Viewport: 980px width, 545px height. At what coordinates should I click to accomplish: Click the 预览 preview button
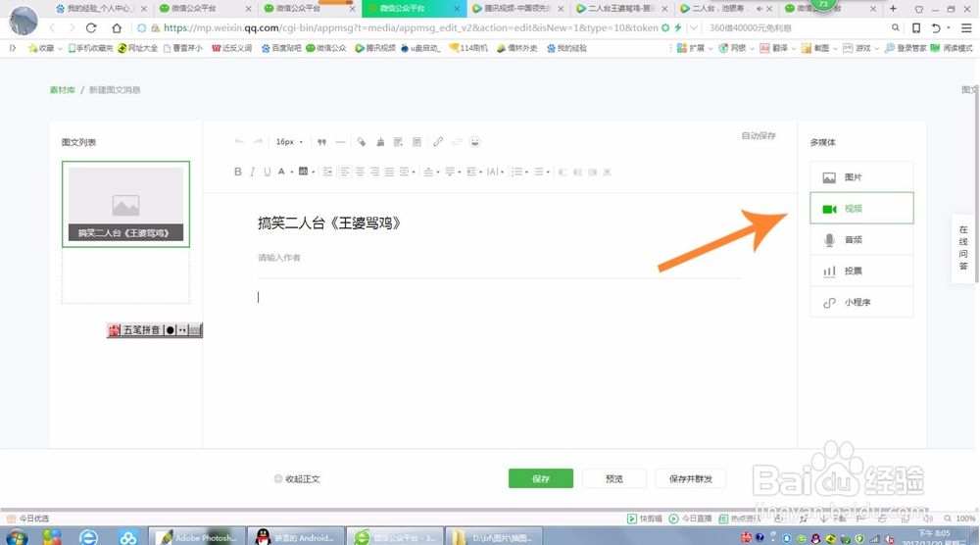point(614,478)
